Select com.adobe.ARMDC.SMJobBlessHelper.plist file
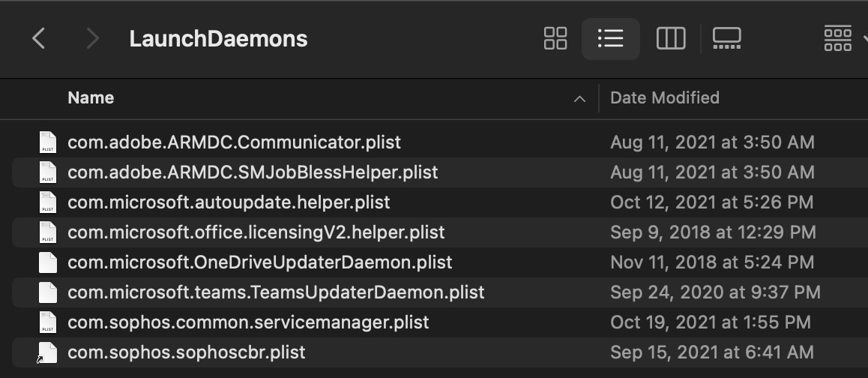This screenshot has height=378, width=868. (x=253, y=172)
